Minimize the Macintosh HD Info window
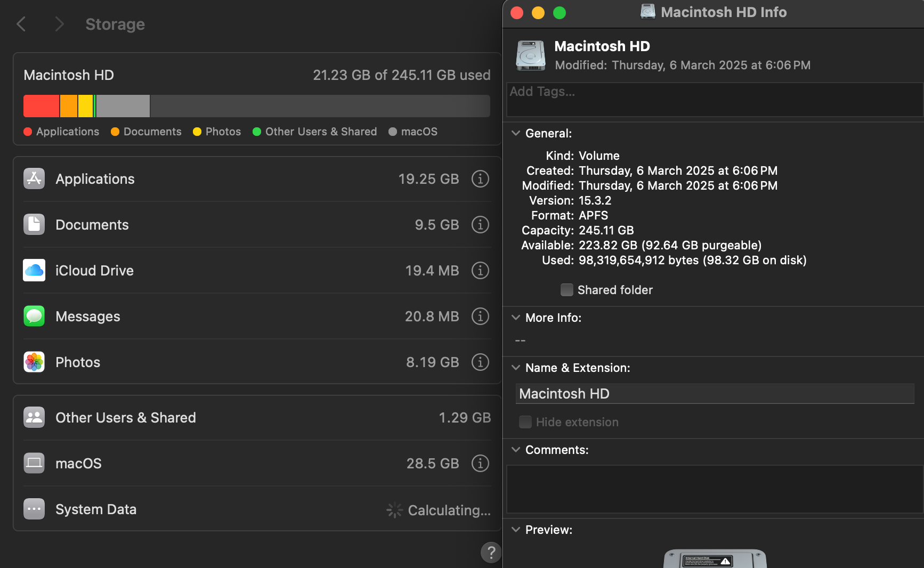The width and height of the screenshot is (924, 568). 538,12
